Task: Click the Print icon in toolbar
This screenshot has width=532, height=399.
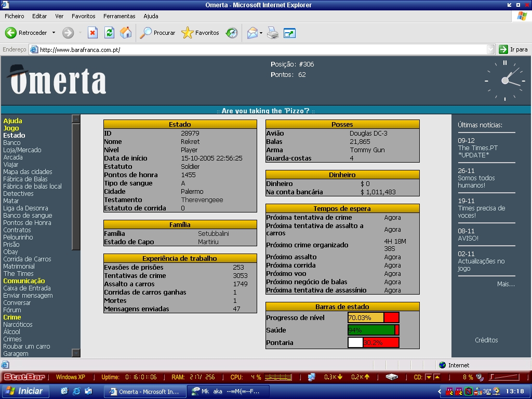Action: 273,33
